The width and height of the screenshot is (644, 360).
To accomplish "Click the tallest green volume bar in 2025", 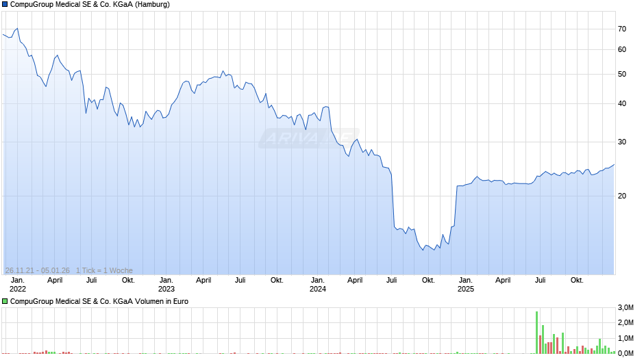I will [x=537, y=333].
